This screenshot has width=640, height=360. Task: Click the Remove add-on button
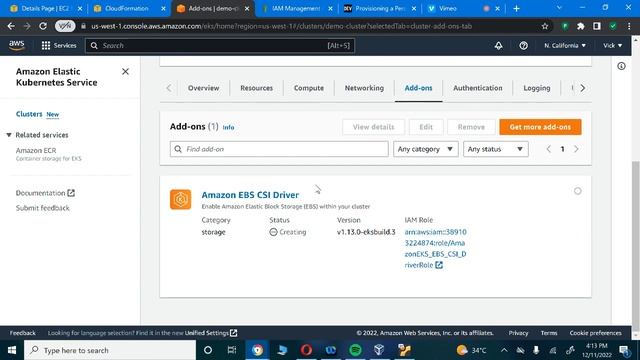click(471, 127)
